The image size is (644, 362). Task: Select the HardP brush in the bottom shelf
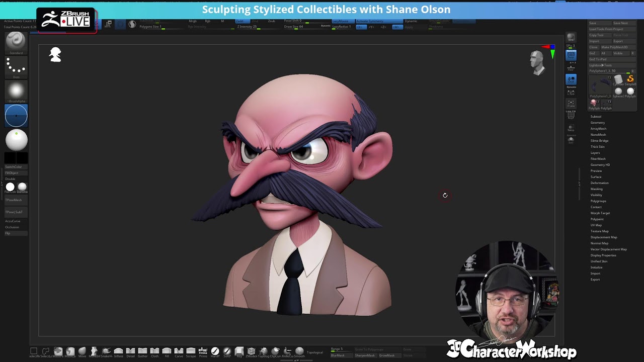[x=215, y=352]
